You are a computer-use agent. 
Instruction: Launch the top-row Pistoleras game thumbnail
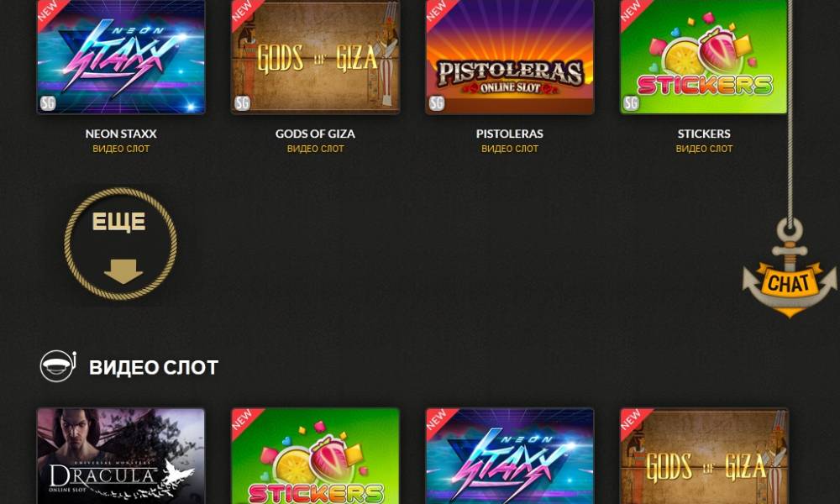click(x=510, y=57)
